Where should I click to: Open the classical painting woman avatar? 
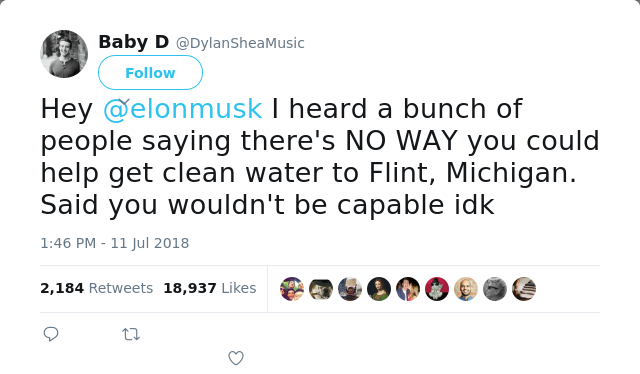click(379, 289)
